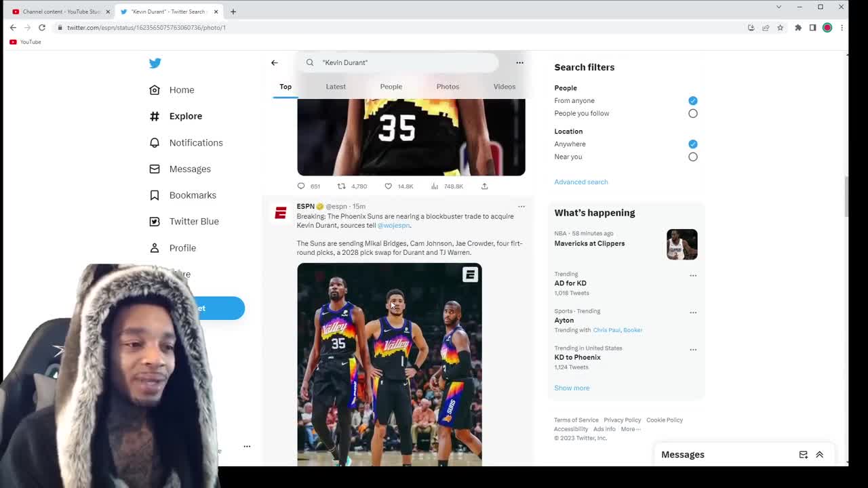Open search options three-dot menu

point(519,62)
